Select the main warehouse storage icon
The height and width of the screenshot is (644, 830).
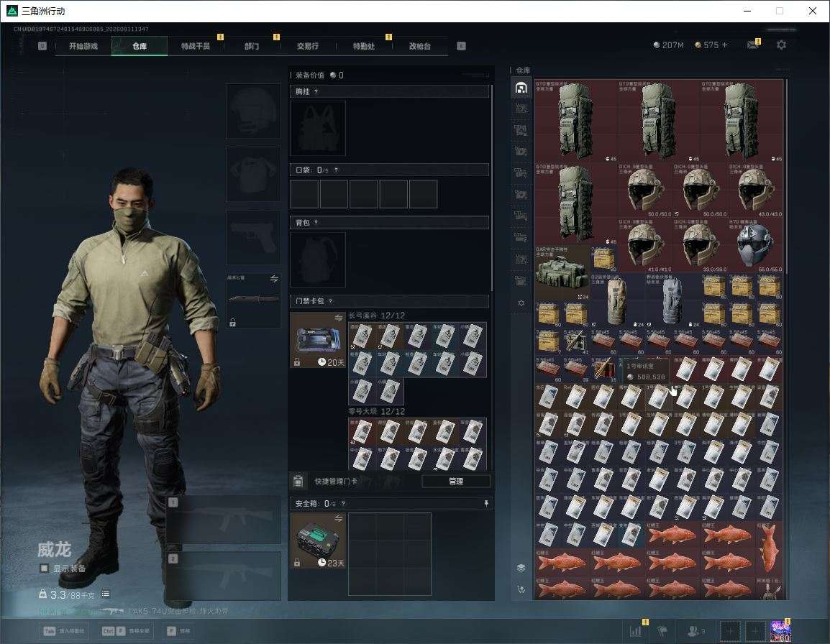pyautogui.click(x=521, y=88)
